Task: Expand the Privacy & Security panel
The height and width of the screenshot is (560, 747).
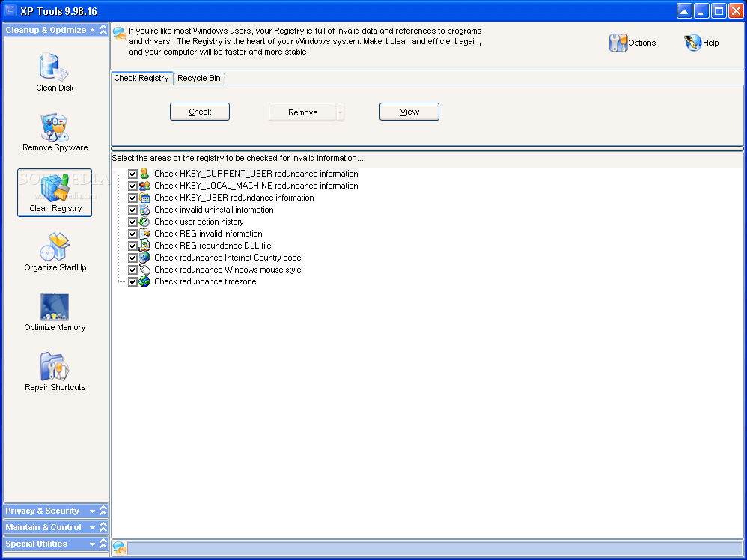Action: (x=55, y=511)
